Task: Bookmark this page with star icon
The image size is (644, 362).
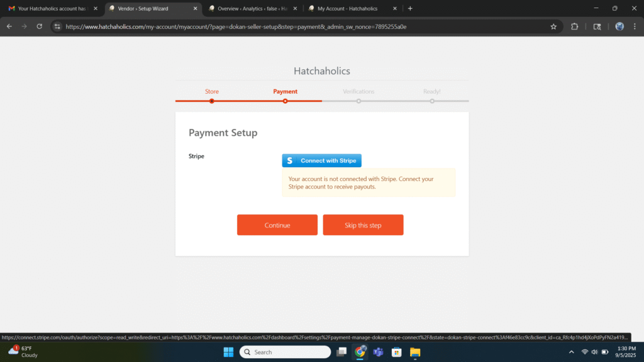Action: pos(553,26)
